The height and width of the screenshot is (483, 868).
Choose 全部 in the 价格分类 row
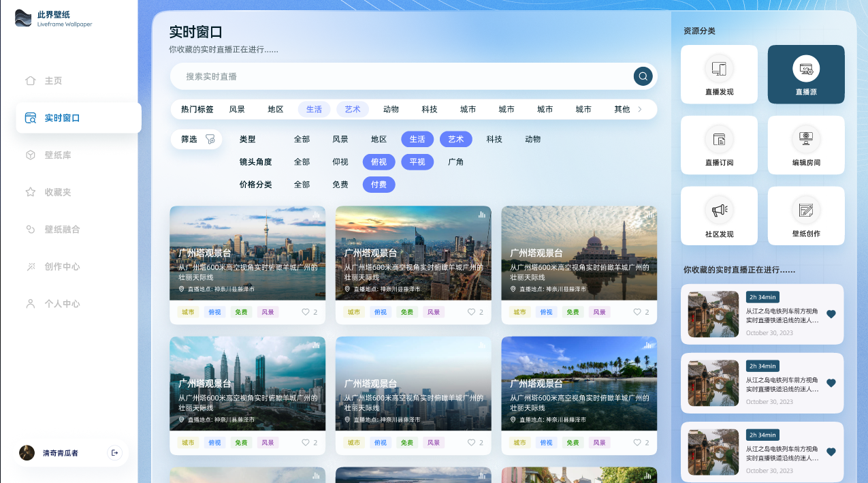point(302,185)
